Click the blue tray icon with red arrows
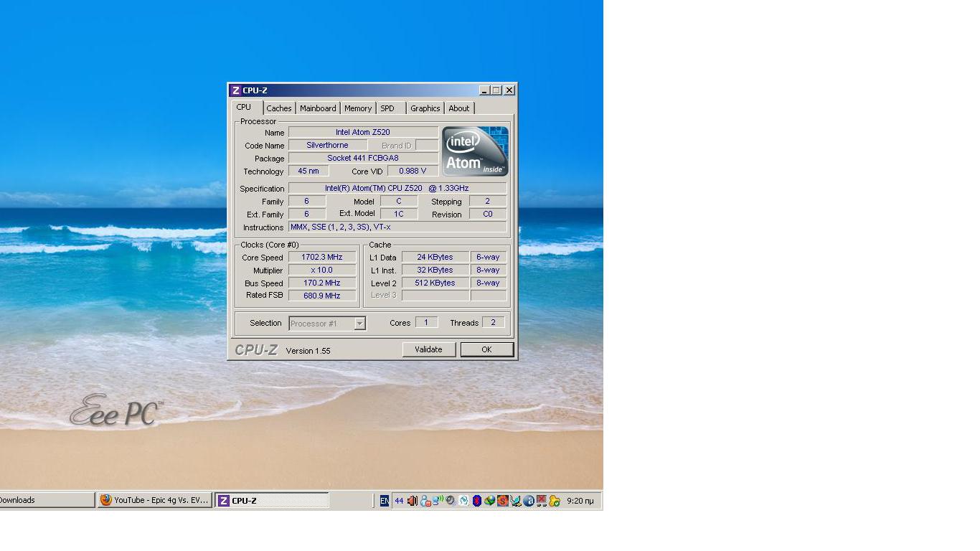Image resolution: width=980 pixels, height=551 pixels. (476, 501)
